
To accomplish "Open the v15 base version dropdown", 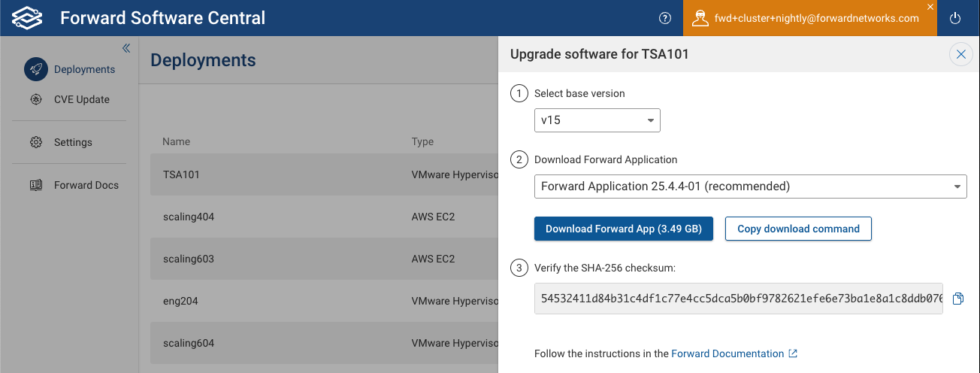I will click(597, 120).
